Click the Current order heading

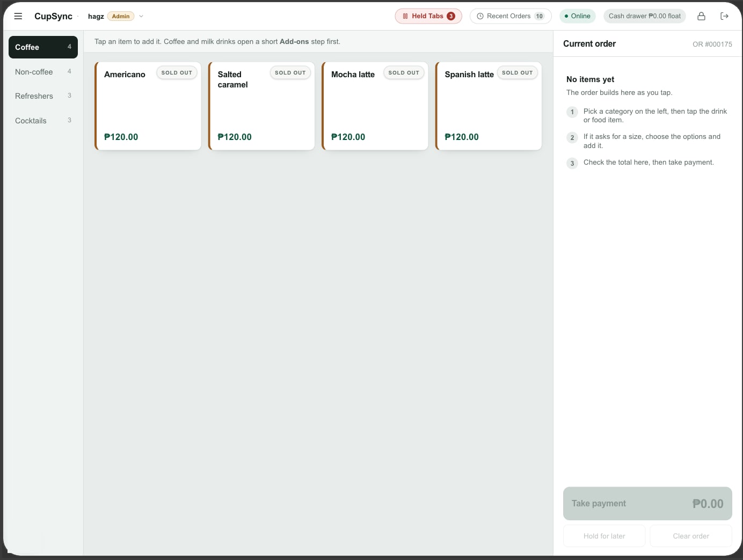(x=589, y=44)
